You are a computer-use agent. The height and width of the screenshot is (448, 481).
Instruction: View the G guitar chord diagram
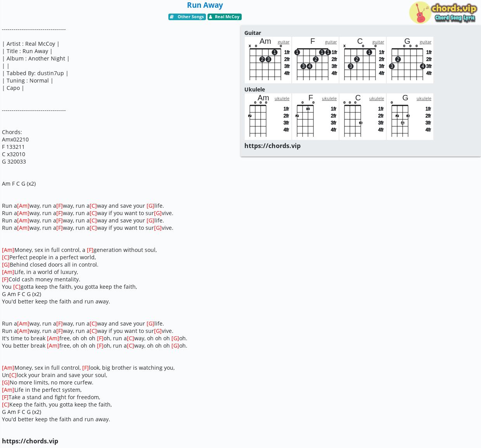[410, 60]
